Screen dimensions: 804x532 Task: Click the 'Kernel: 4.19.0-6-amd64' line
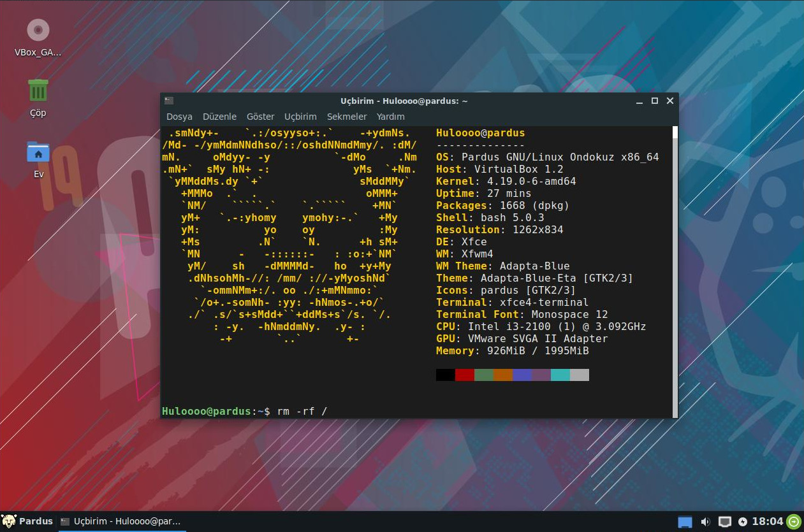coord(506,182)
